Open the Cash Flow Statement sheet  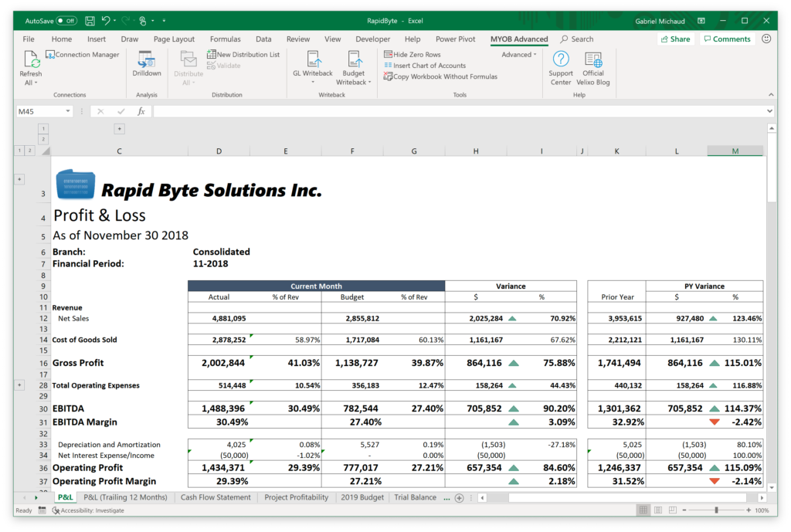[216, 497]
